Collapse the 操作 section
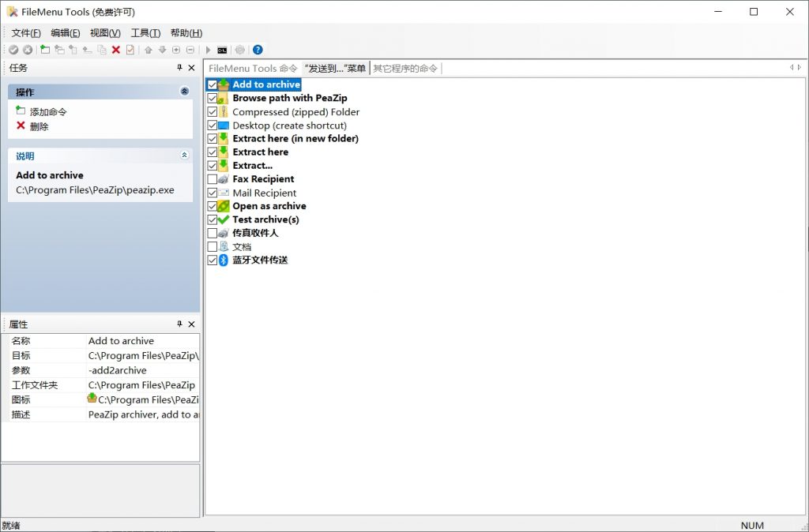809x532 pixels. click(184, 92)
